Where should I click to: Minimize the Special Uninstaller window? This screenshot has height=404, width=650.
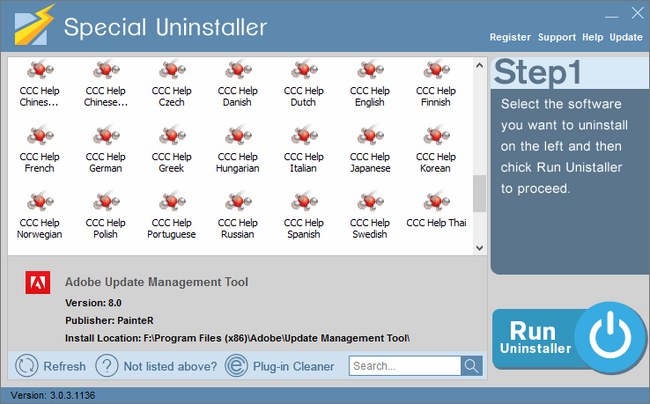(611, 15)
